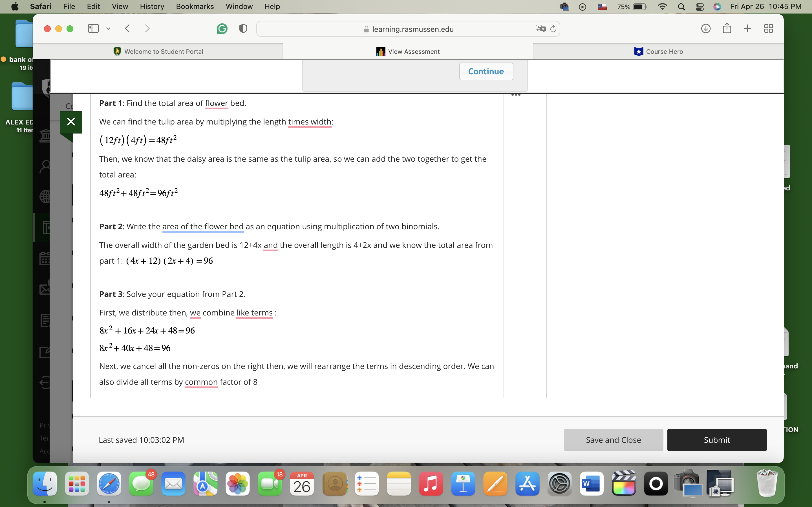The height and width of the screenshot is (507, 812).
Task: Select the bank icon in the portal sidebar
Action: [x=46, y=135]
